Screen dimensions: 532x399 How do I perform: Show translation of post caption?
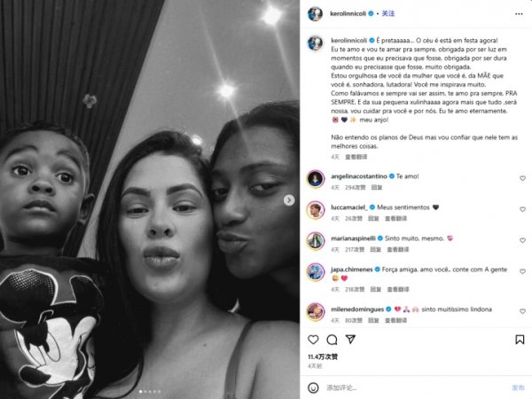click(x=356, y=157)
